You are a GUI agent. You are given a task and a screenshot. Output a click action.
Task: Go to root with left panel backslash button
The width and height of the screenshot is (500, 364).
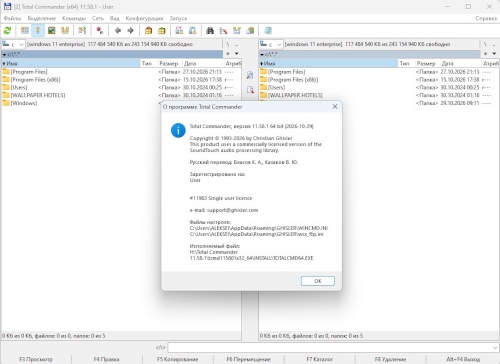(x=228, y=44)
